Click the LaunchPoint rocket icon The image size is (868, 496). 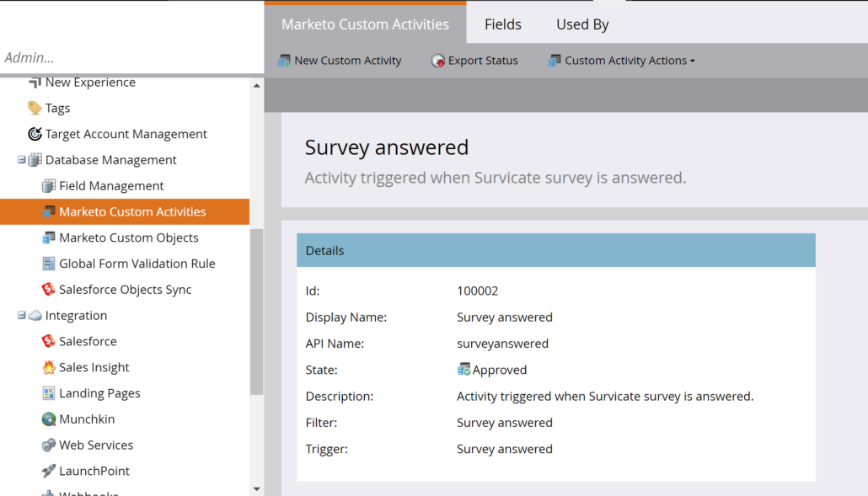pyautogui.click(x=49, y=471)
